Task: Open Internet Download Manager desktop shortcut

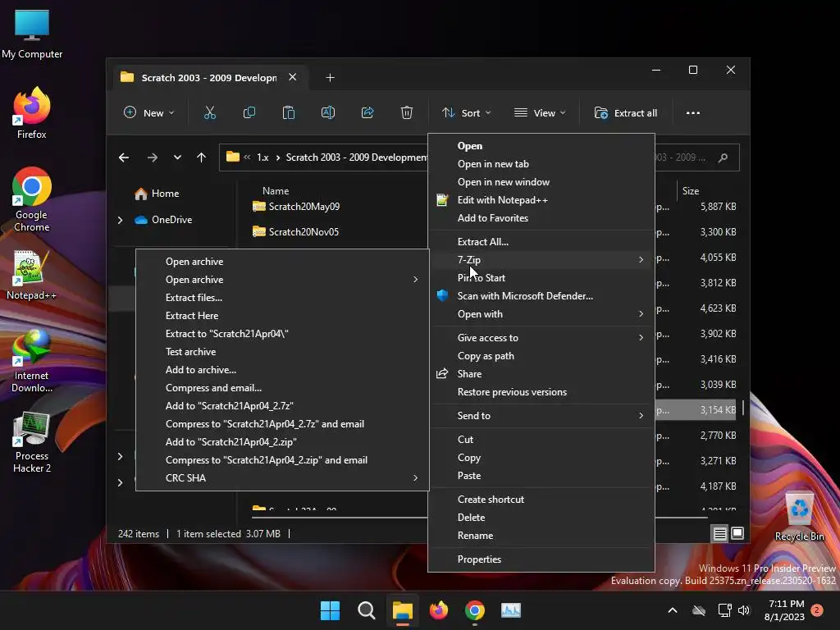Action: coord(32,362)
